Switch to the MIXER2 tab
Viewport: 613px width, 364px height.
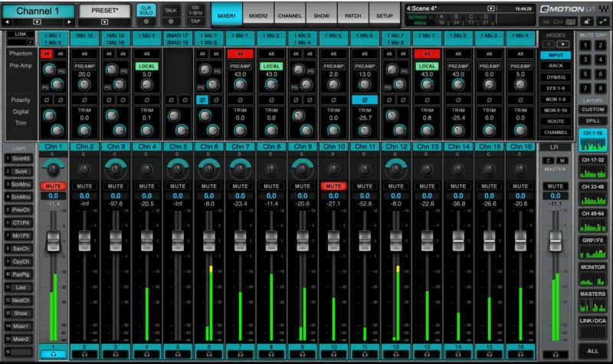point(258,15)
